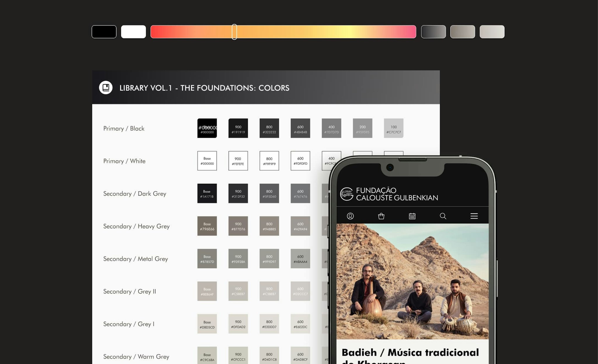The height and width of the screenshot is (364, 598).
Task: Select the dark grey gradient swatch in top bar
Action: coord(434,32)
